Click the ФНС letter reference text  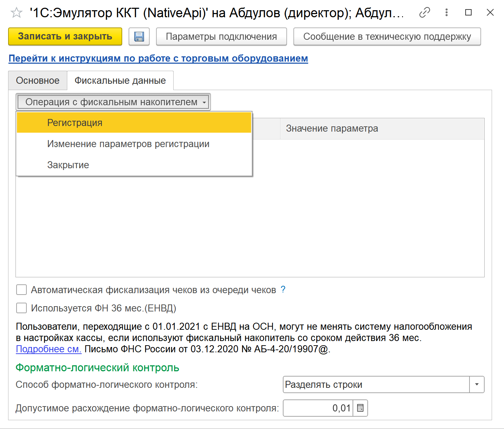(207, 349)
